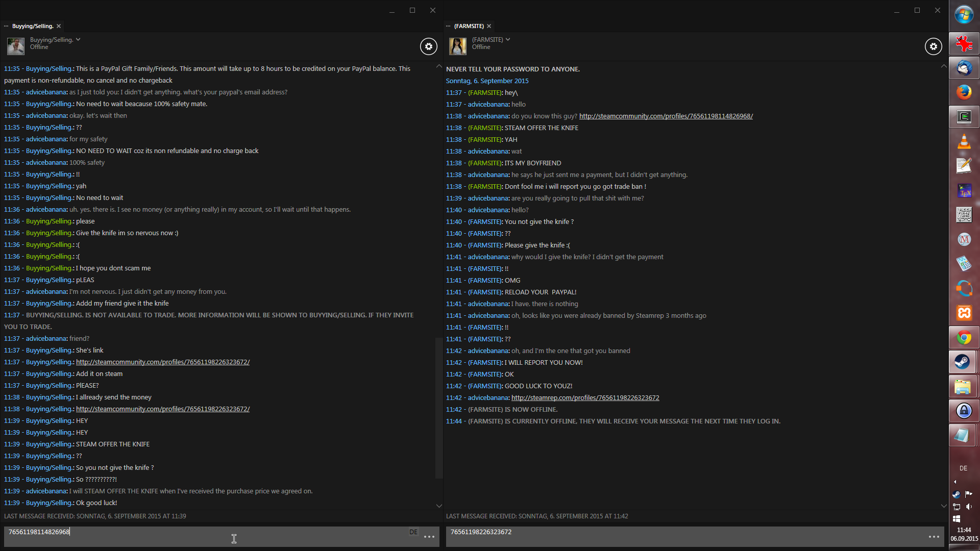Open XAMPP from the taskbar
This screenshot has width=980, height=551.
pos(963,313)
